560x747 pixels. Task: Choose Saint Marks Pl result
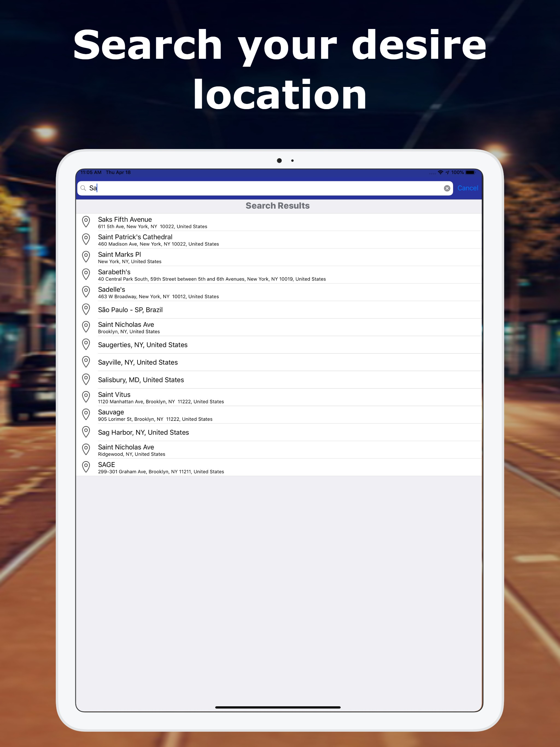click(119, 257)
